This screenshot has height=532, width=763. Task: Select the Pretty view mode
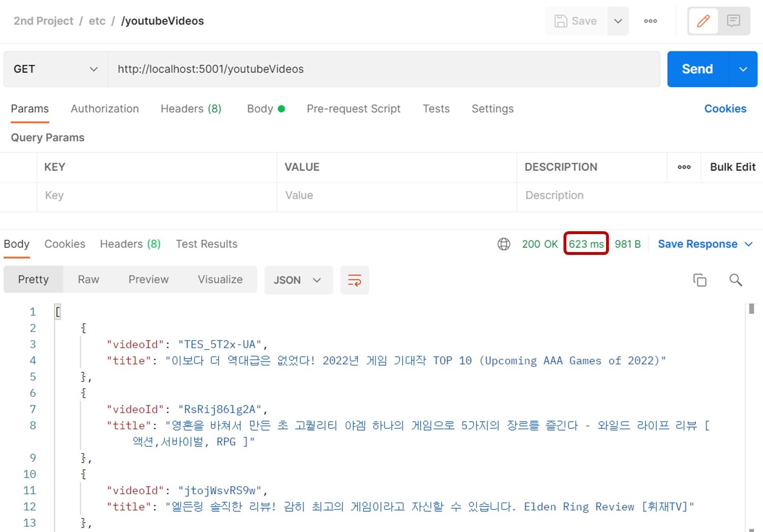(x=33, y=279)
